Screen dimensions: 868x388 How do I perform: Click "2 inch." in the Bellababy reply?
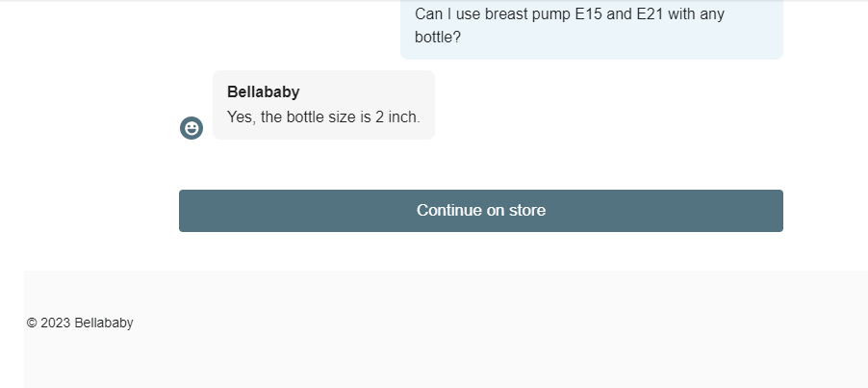pos(397,117)
